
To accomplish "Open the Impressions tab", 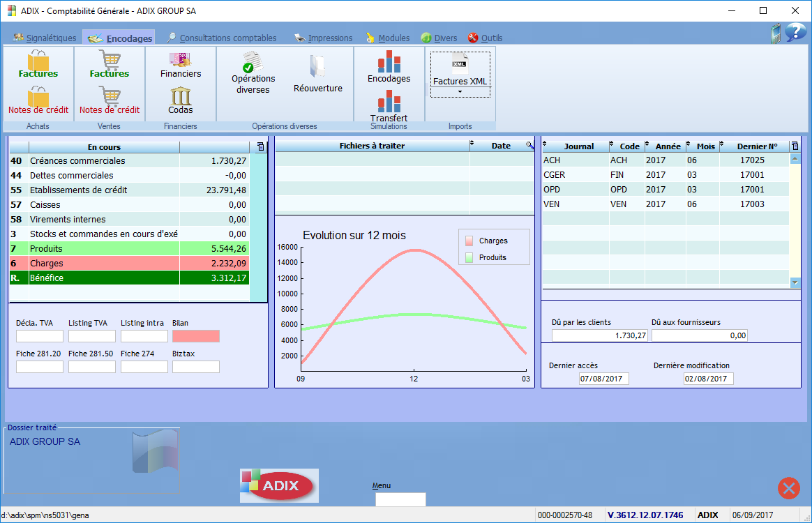I will pyautogui.click(x=324, y=38).
